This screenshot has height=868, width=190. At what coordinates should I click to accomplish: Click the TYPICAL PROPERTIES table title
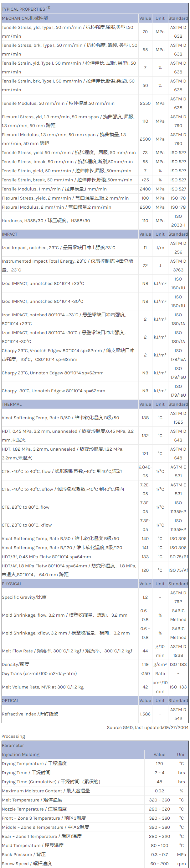click(26, 9)
